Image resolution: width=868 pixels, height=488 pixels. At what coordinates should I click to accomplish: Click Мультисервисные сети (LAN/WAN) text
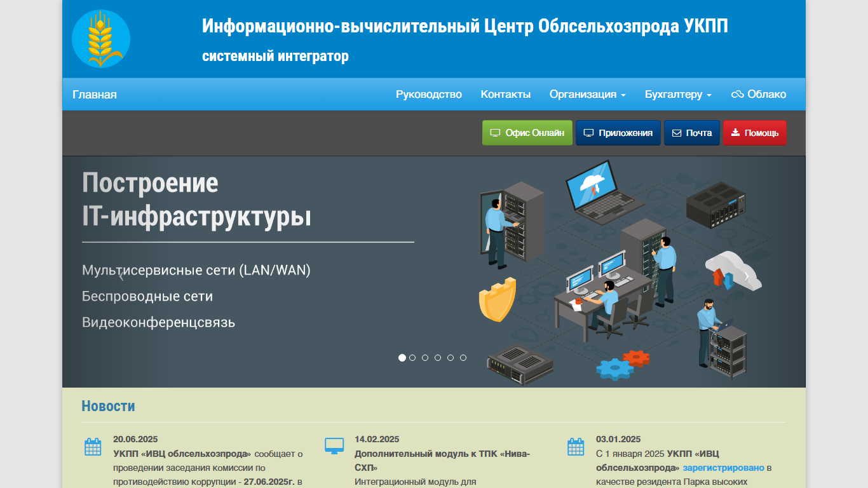[x=196, y=270]
